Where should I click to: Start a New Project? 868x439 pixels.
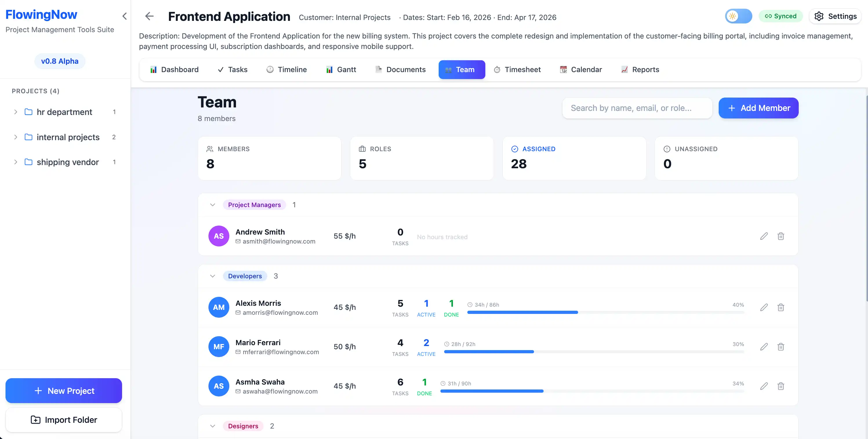click(x=63, y=391)
